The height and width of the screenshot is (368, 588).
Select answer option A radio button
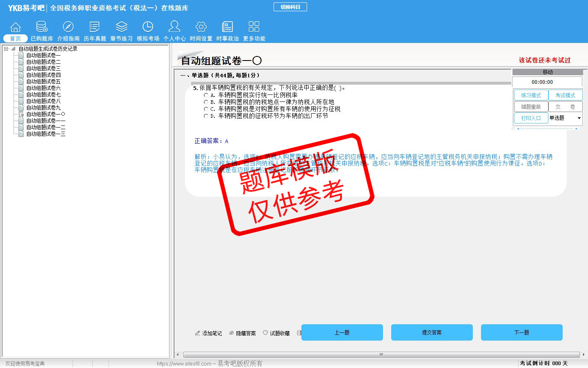click(206, 95)
